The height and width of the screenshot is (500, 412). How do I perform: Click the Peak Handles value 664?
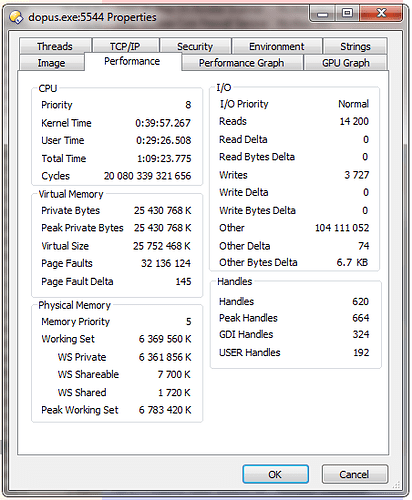pos(361,318)
